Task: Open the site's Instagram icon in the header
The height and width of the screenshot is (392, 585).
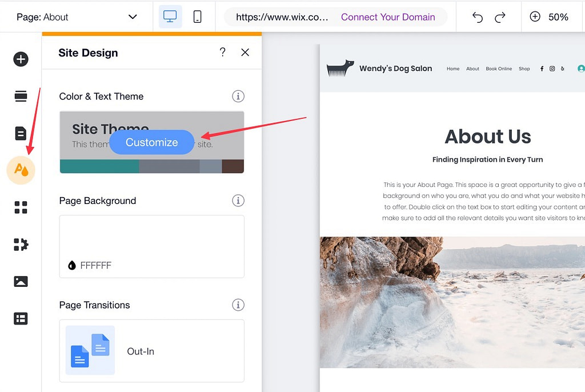Action: 552,68
